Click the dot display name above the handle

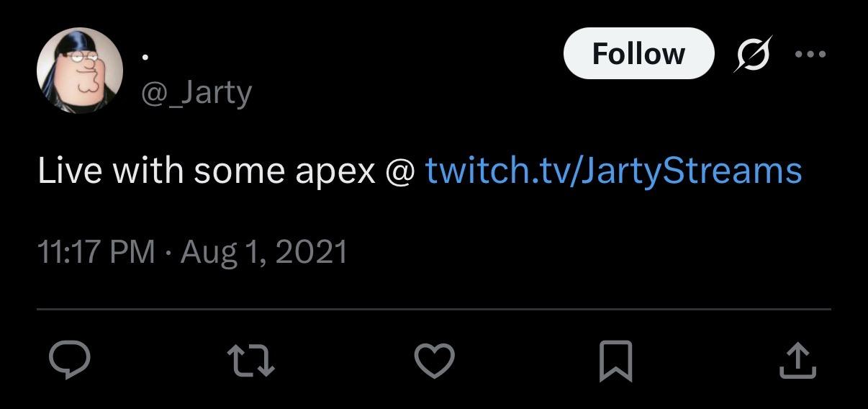pyautogui.click(x=145, y=57)
